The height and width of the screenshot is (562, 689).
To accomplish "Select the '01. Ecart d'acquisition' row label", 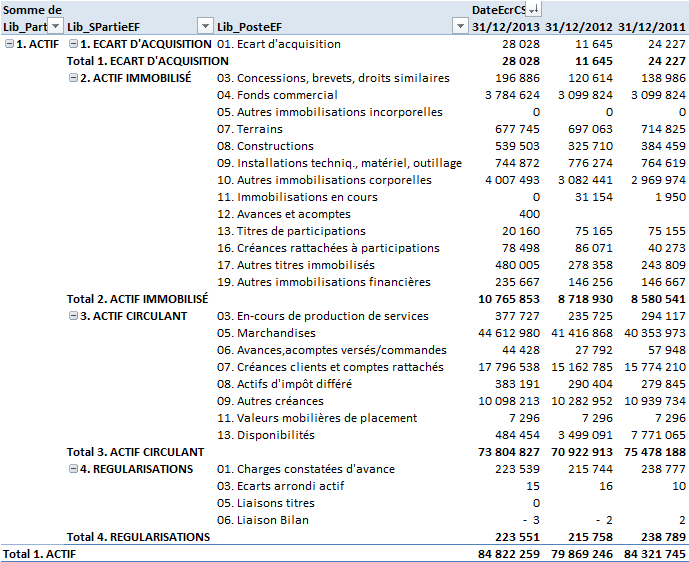I will point(279,44).
